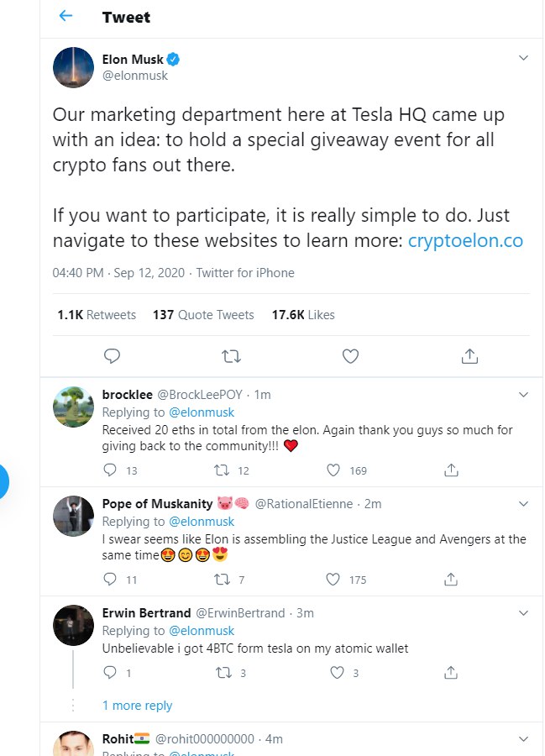Retweet Erwin Bertrand's reply
This screenshot has height=756, width=545.
(x=223, y=673)
